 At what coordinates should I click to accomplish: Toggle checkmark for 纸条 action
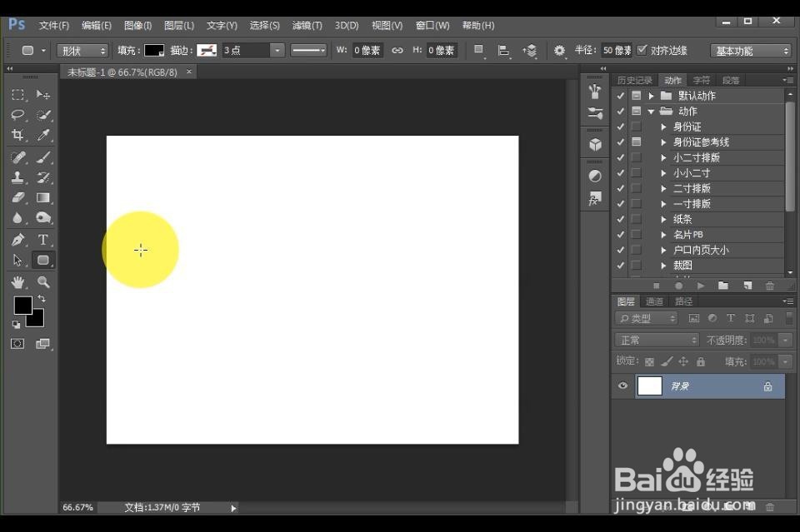pos(620,219)
